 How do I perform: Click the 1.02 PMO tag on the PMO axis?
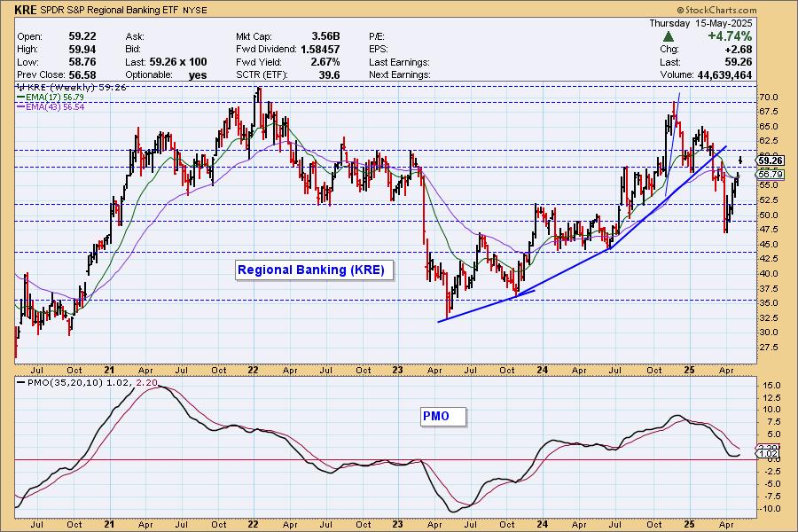pos(769,454)
